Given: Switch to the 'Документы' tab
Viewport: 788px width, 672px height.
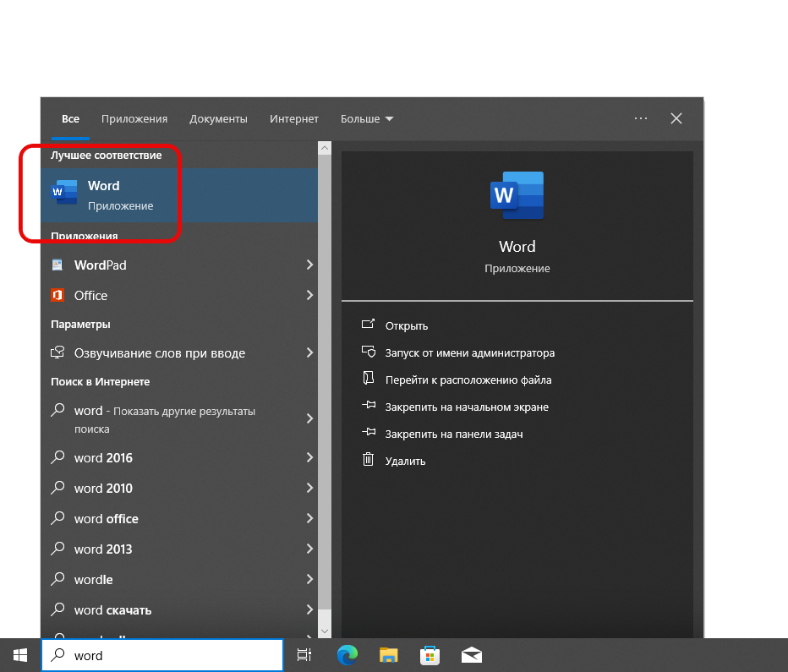Looking at the screenshot, I should tap(218, 119).
